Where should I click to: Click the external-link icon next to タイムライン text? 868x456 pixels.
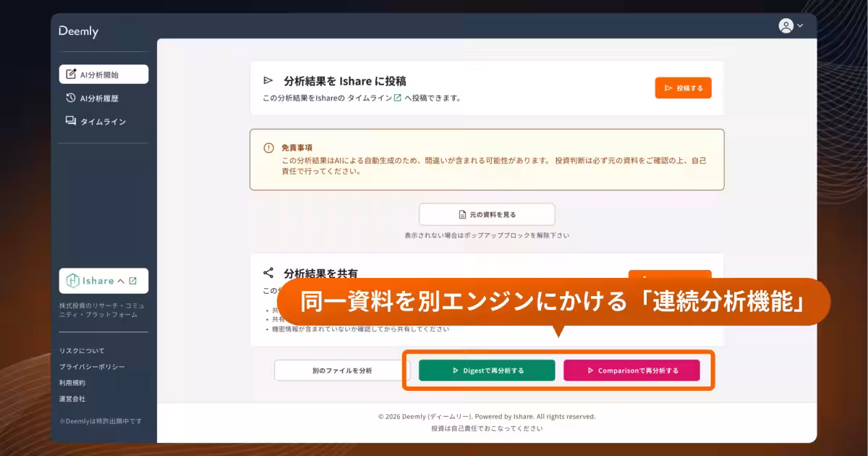pyautogui.click(x=396, y=98)
